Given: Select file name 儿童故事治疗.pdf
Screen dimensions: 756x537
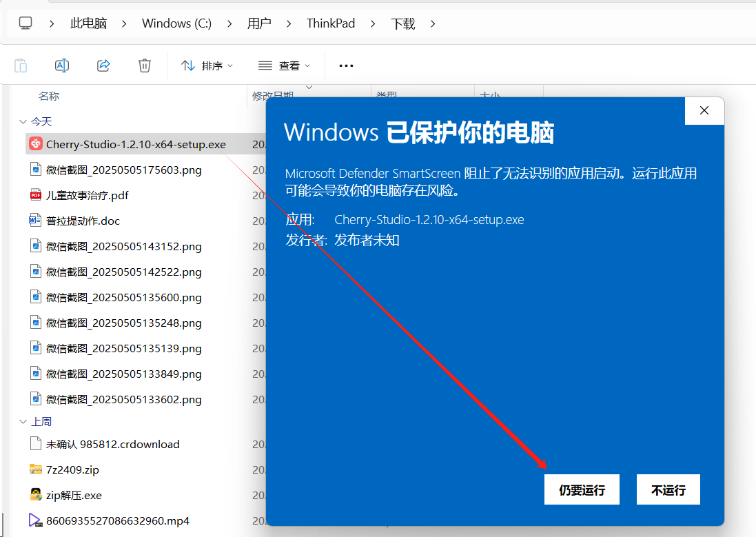Looking at the screenshot, I should click(x=88, y=195).
